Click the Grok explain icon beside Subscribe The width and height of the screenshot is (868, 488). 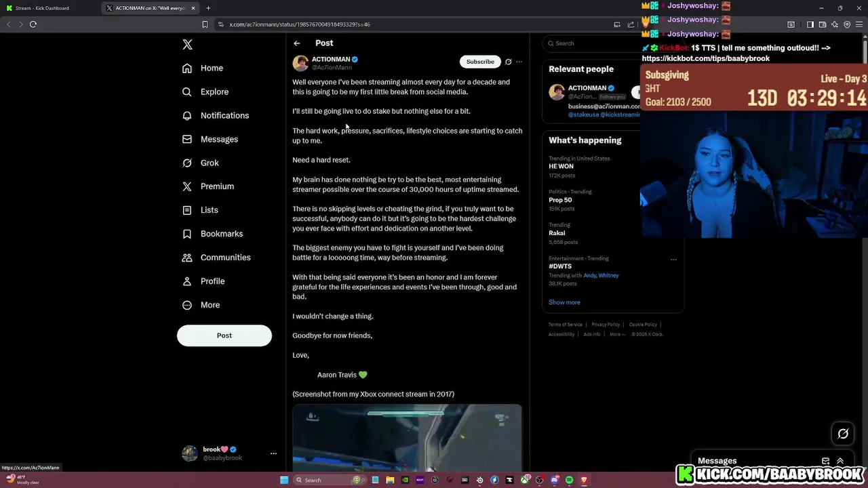(x=508, y=62)
